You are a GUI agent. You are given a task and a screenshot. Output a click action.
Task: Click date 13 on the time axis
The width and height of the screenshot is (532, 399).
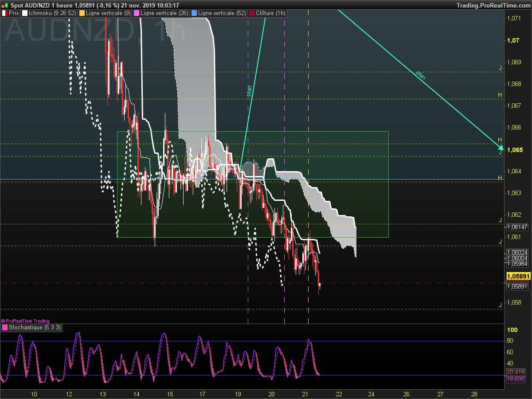[x=102, y=394]
